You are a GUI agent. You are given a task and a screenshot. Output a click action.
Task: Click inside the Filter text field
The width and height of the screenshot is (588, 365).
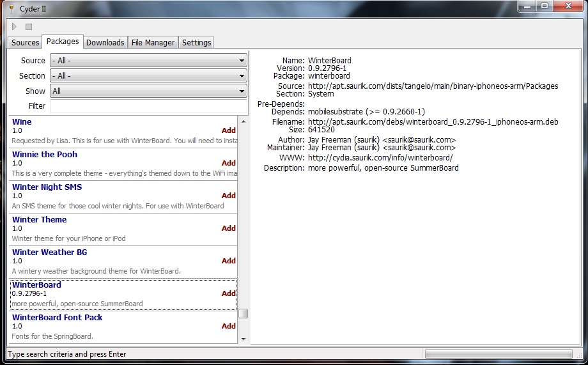(148, 106)
